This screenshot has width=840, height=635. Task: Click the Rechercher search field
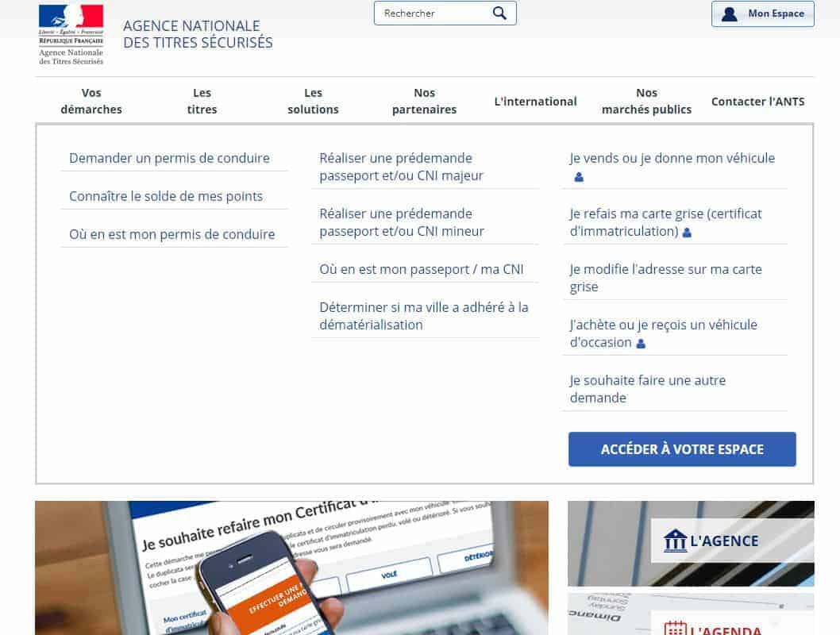point(433,13)
